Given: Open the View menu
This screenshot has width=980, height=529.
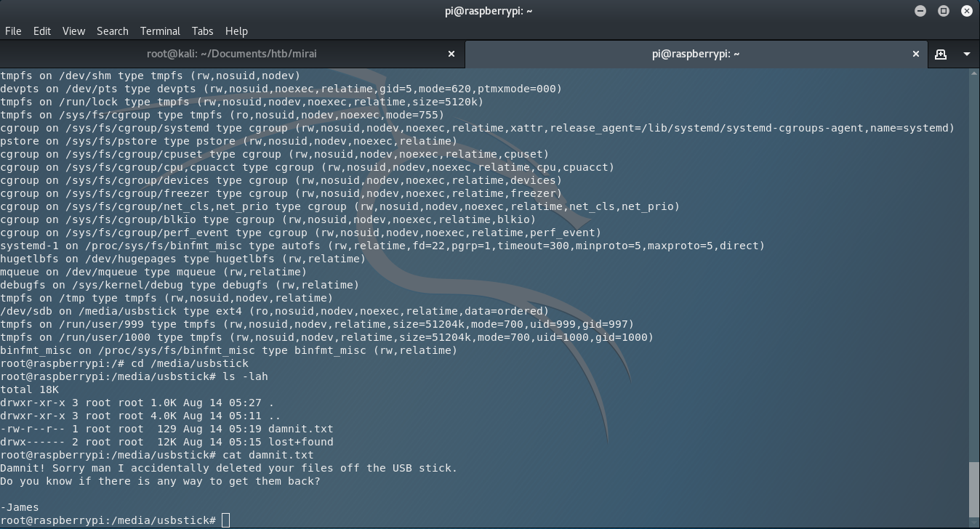Looking at the screenshot, I should pyautogui.click(x=73, y=31).
